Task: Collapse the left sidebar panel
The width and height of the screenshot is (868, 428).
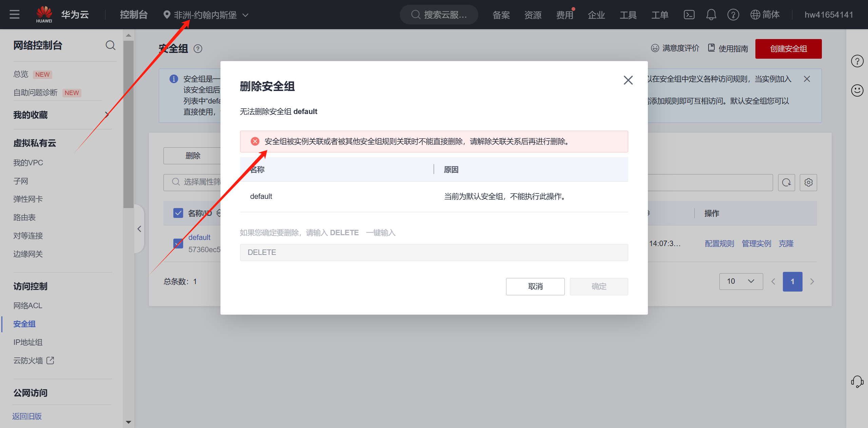Action: pyautogui.click(x=139, y=229)
